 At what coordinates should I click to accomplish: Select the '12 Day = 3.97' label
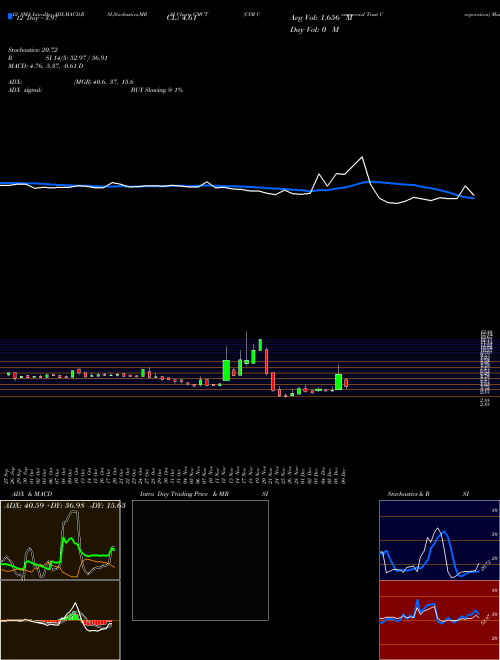35,19
